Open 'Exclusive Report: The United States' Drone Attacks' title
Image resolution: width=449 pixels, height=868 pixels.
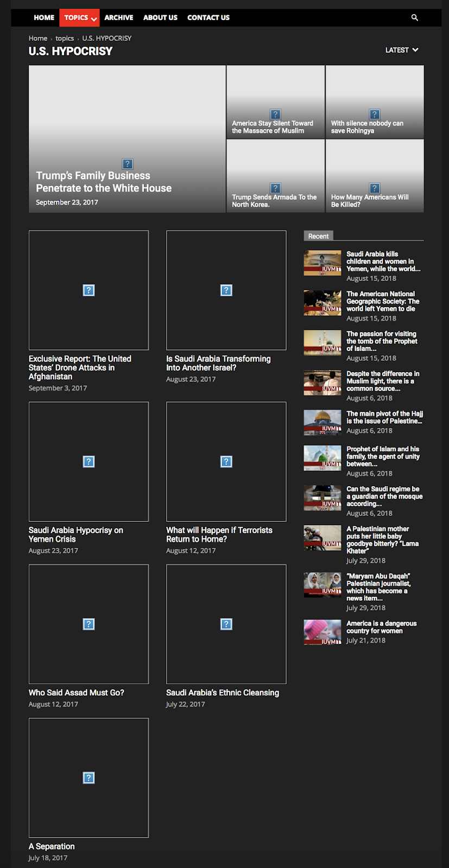click(80, 368)
